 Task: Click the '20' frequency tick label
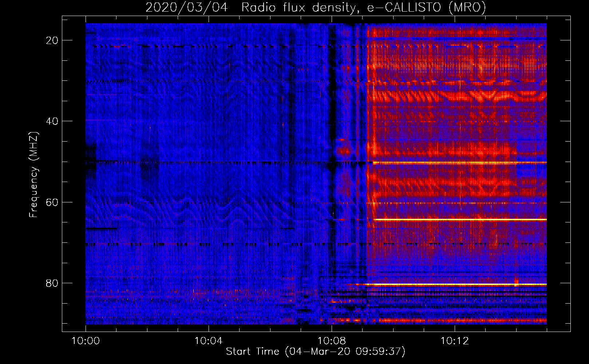tap(52, 40)
